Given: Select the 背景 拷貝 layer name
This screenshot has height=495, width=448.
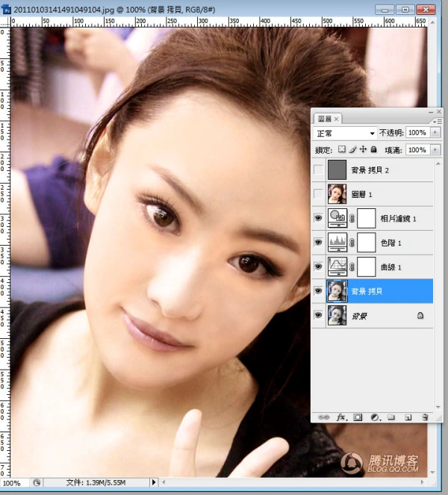Looking at the screenshot, I should [367, 291].
